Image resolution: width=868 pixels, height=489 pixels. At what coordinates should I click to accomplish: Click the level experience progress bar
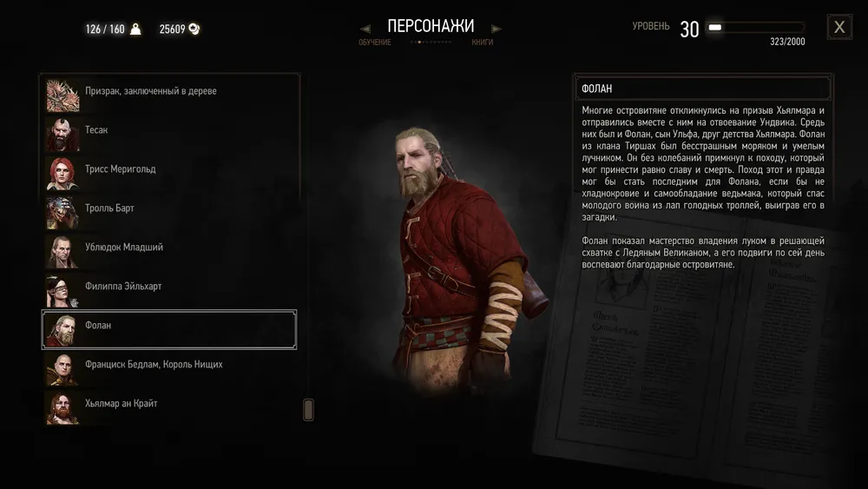[x=756, y=27]
